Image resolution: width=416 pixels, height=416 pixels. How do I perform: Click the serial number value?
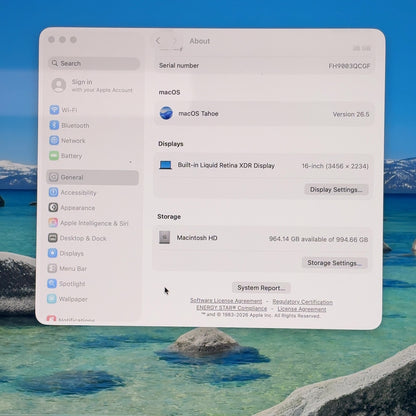click(349, 66)
